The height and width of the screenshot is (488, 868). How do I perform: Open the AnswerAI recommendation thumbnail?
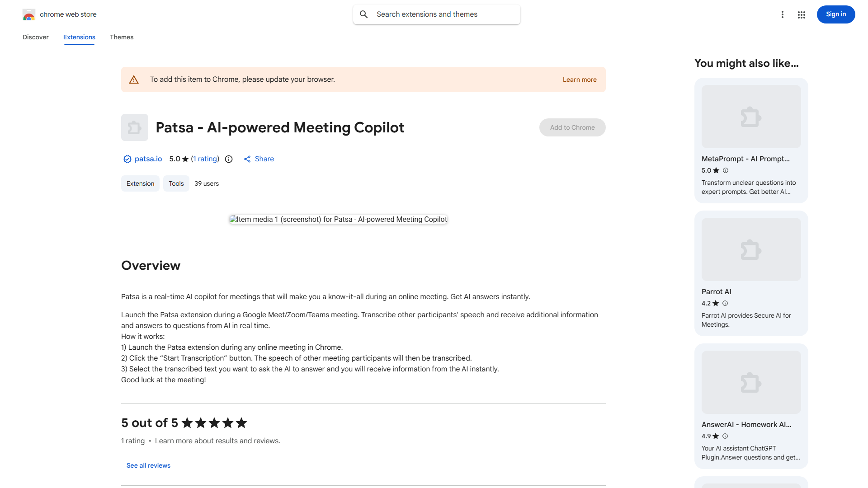pos(751,382)
